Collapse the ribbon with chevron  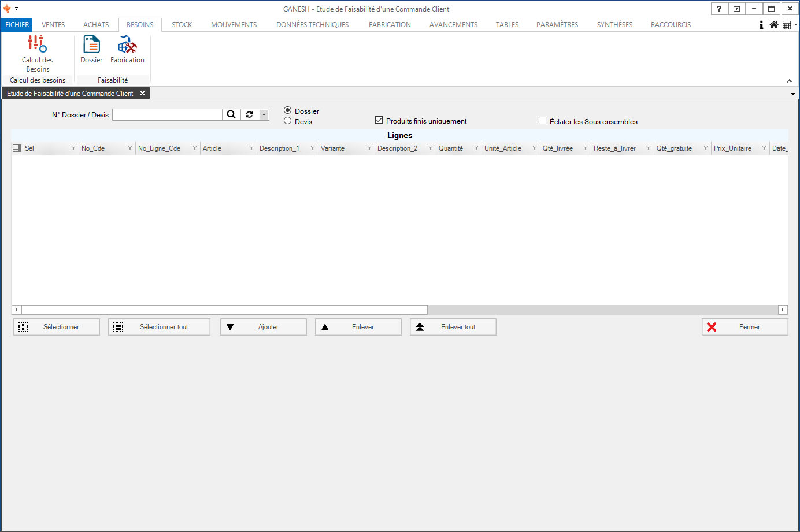click(x=789, y=81)
